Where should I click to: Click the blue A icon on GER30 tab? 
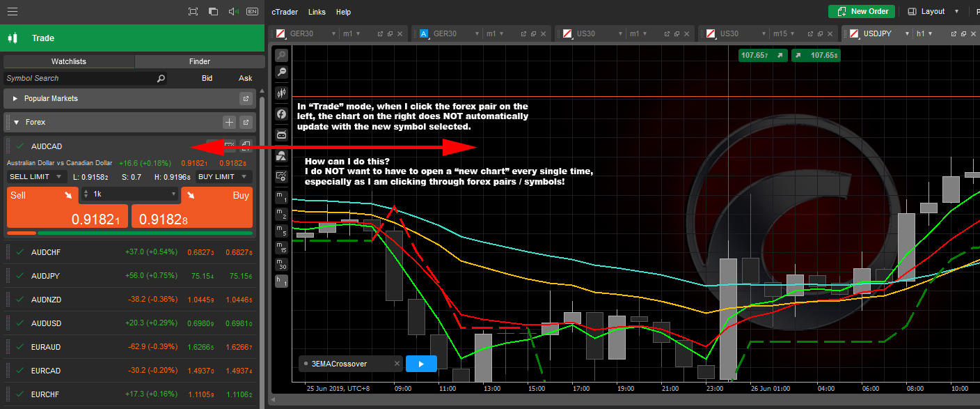(423, 33)
